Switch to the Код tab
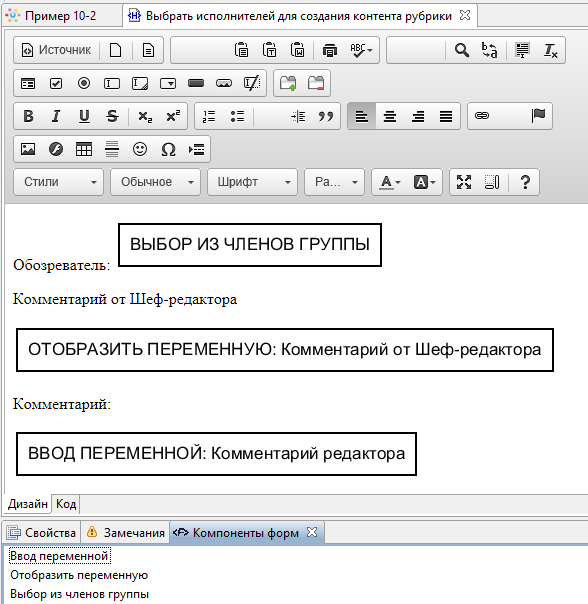 (x=66, y=504)
